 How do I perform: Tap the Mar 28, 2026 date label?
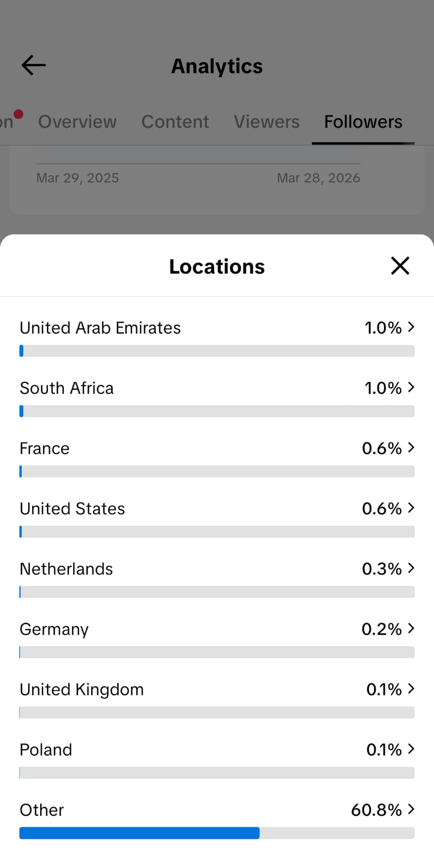[318, 178]
